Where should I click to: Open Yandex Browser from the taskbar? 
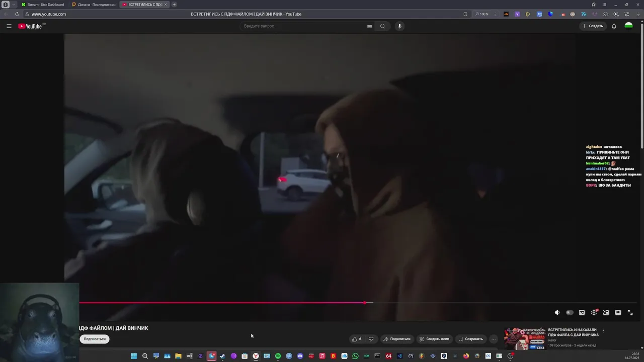tap(256, 356)
